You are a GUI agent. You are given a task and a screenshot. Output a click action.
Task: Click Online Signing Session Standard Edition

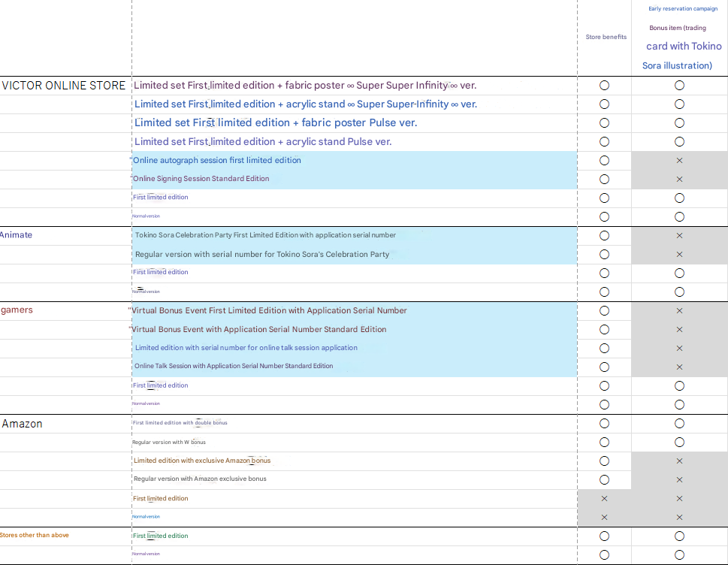pyautogui.click(x=201, y=179)
